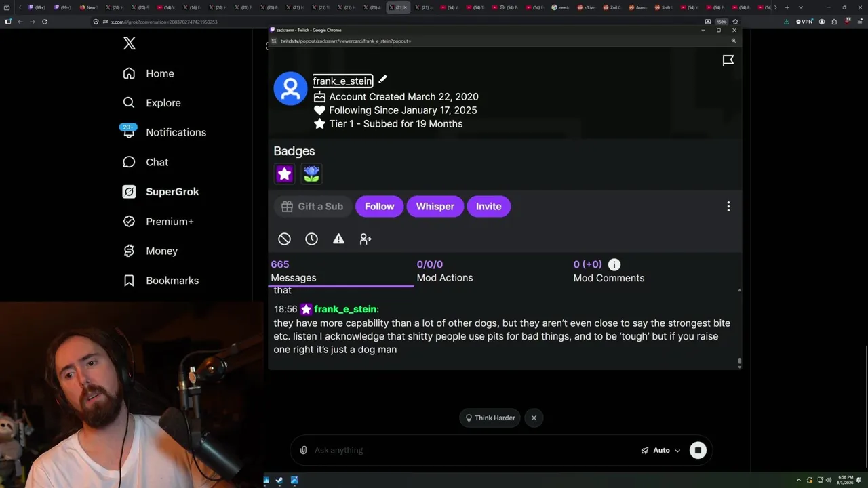The height and width of the screenshot is (488, 868).
Task: Click the volume icon in system tray
Action: 827,481
